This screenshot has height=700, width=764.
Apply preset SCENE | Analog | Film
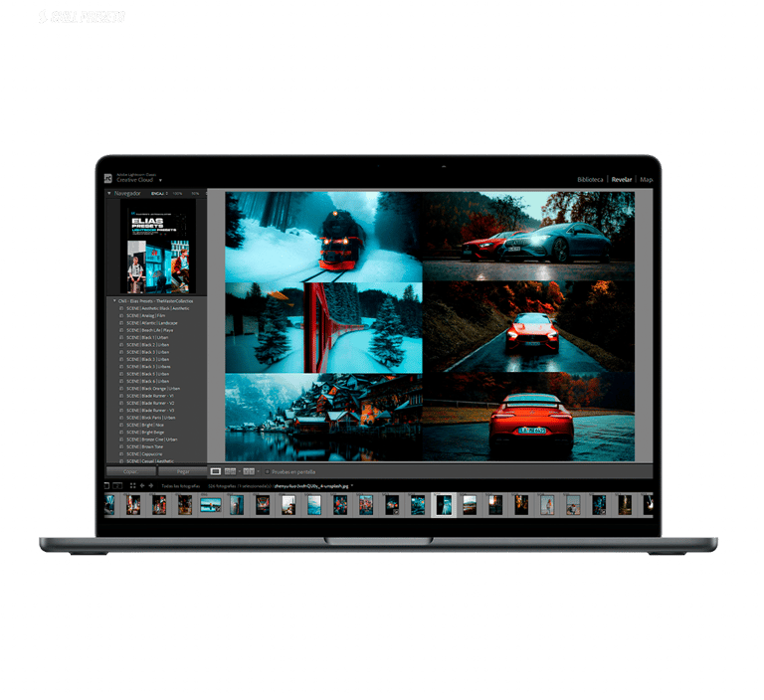[x=145, y=316]
